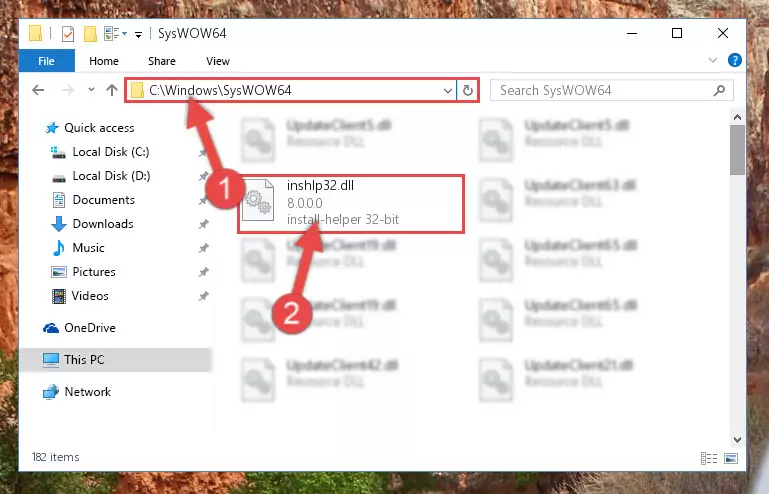Go up one folder level
Screen dimensions: 769x494
coord(112,90)
